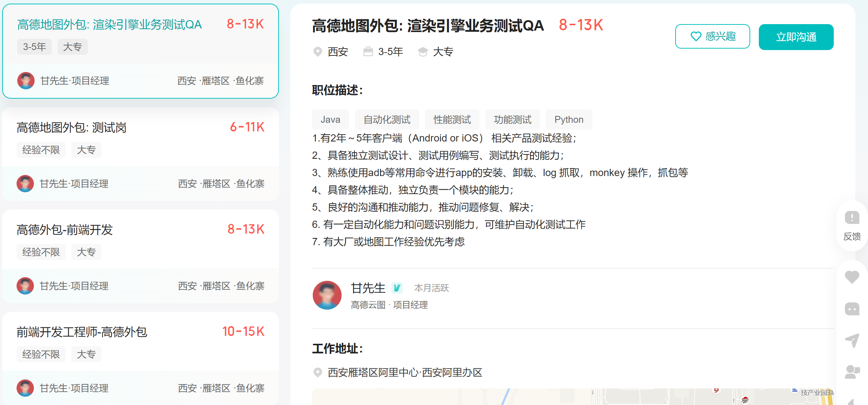Click the paper plane icon in right sidebar
868x405 pixels.
coord(852,341)
